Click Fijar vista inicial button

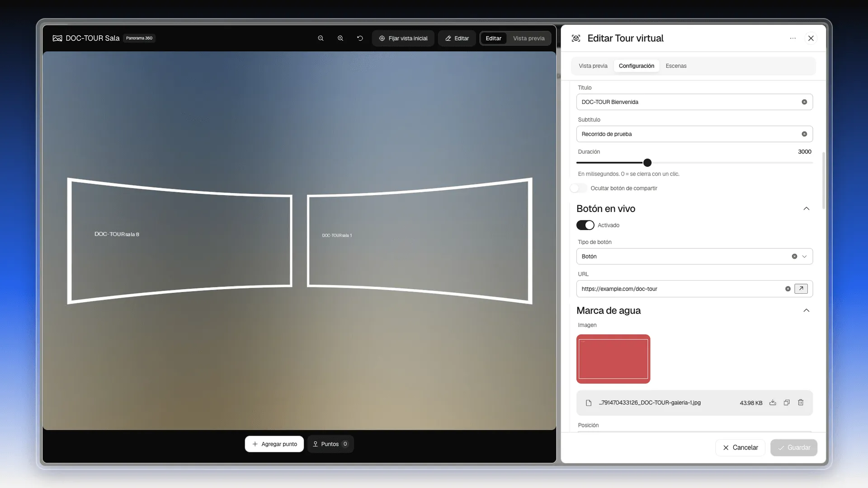[403, 38]
